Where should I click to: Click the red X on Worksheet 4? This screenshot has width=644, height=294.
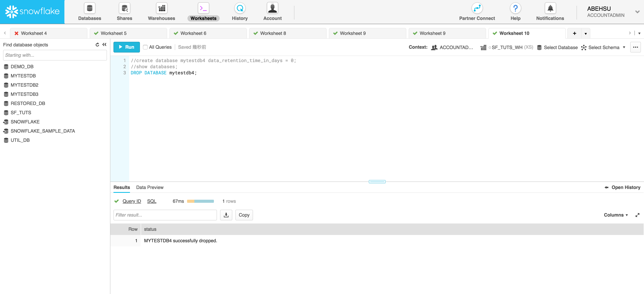[x=16, y=33]
